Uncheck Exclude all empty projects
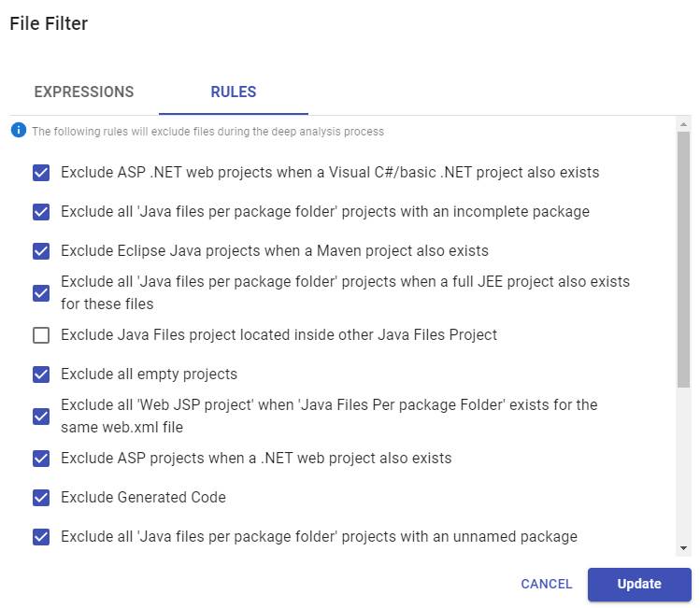Image resolution: width=700 pixels, height=608 pixels. [x=41, y=375]
